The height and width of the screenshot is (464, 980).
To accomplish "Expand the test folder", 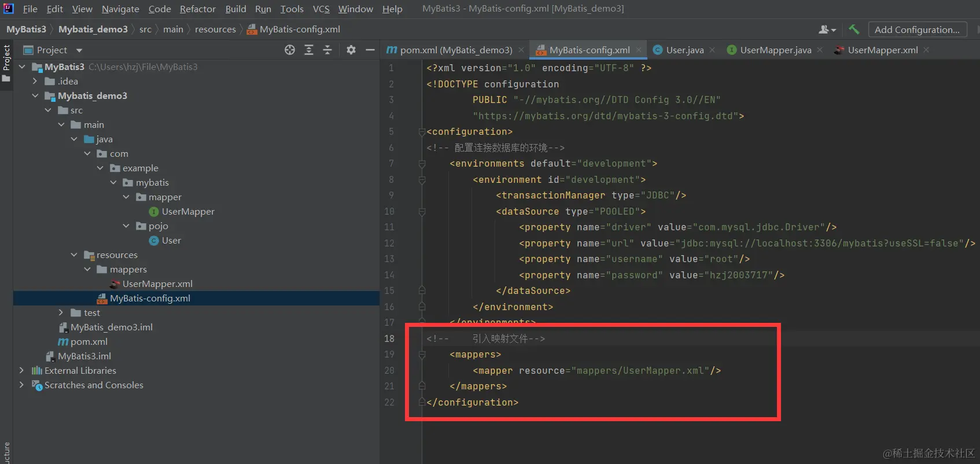I will pyautogui.click(x=61, y=313).
